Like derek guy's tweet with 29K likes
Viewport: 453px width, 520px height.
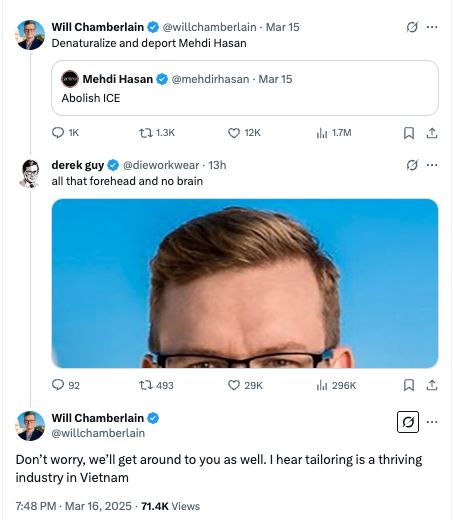click(245, 385)
